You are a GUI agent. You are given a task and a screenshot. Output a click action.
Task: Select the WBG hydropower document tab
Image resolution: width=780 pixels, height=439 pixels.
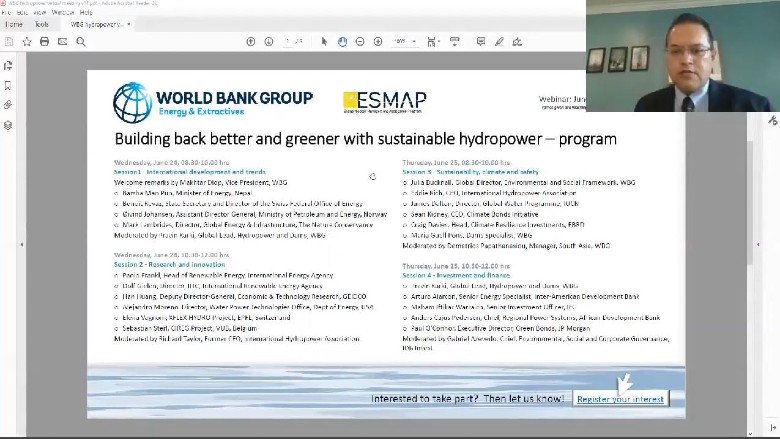96,24
